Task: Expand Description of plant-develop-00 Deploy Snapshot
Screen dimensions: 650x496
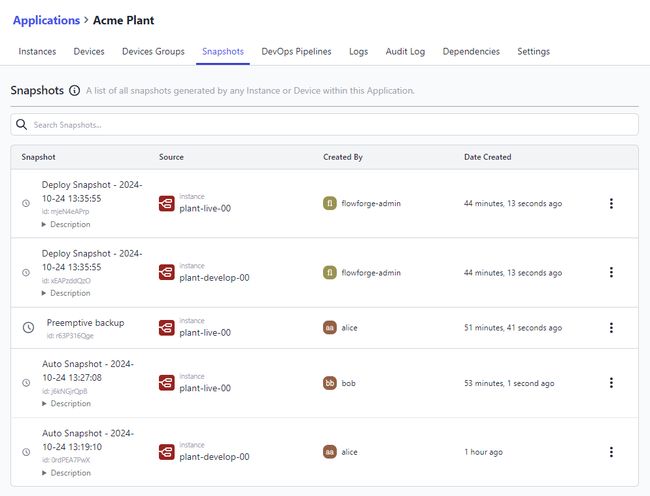Action: (66, 293)
